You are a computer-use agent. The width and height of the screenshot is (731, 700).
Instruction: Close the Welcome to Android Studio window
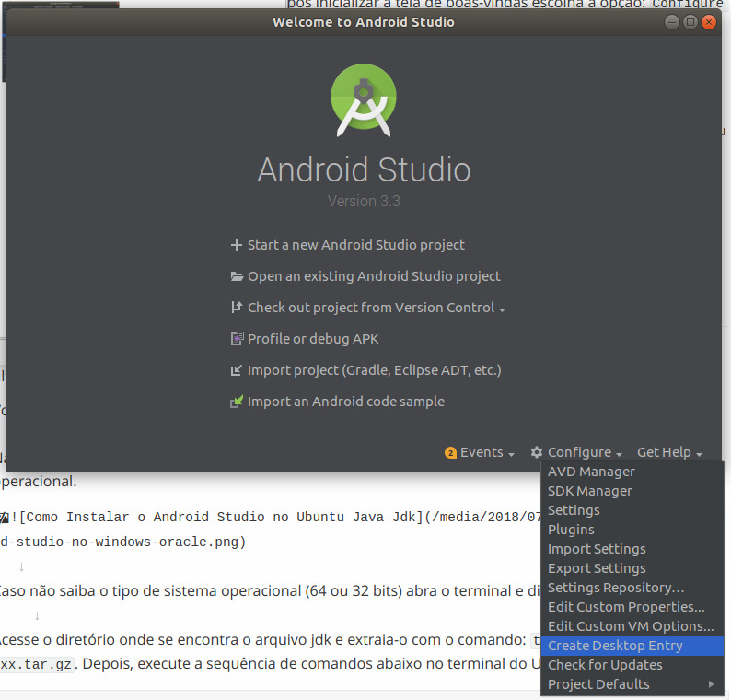point(709,22)
